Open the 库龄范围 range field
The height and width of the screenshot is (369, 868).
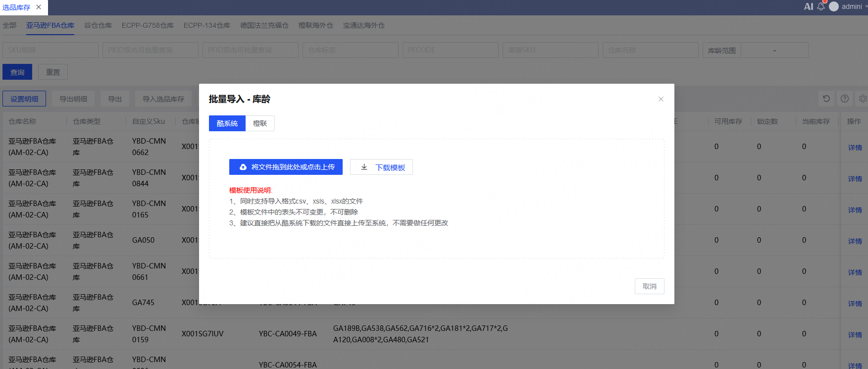pos(774,50)
